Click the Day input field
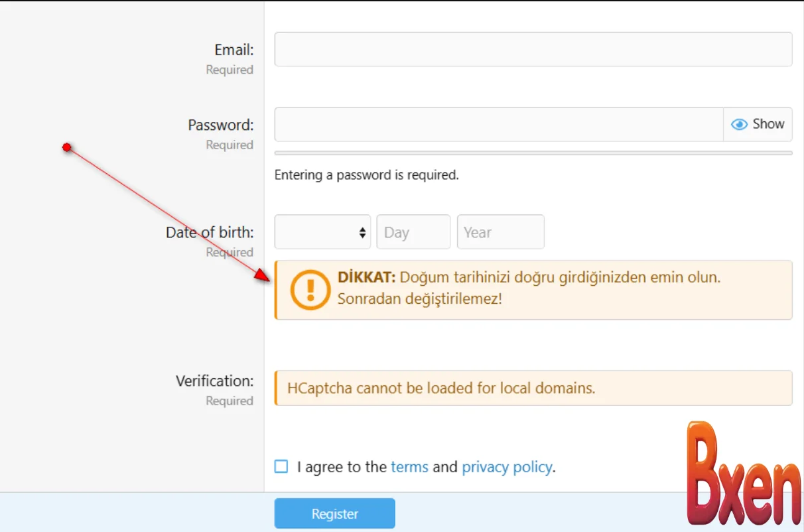This screenshot has width=804, height=532. 413,232
